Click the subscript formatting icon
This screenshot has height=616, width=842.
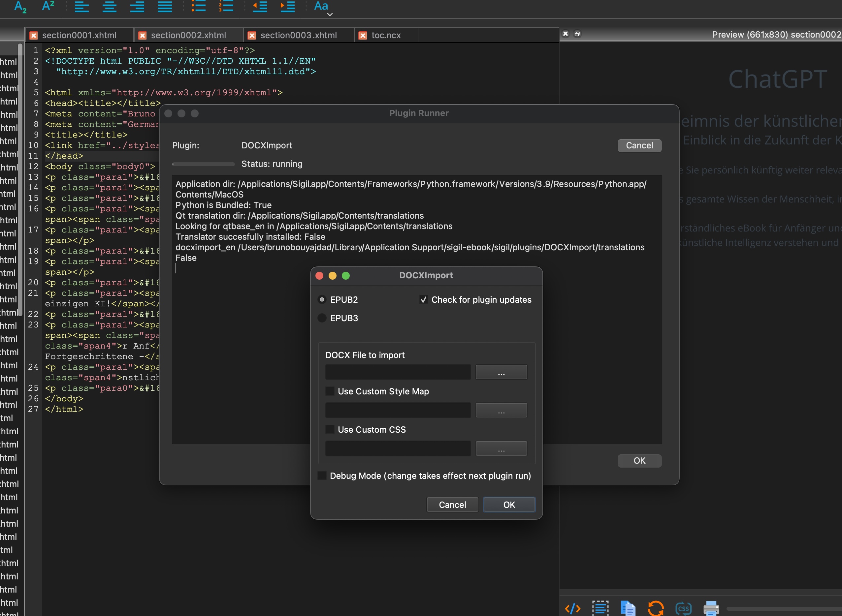click(20, 7)
